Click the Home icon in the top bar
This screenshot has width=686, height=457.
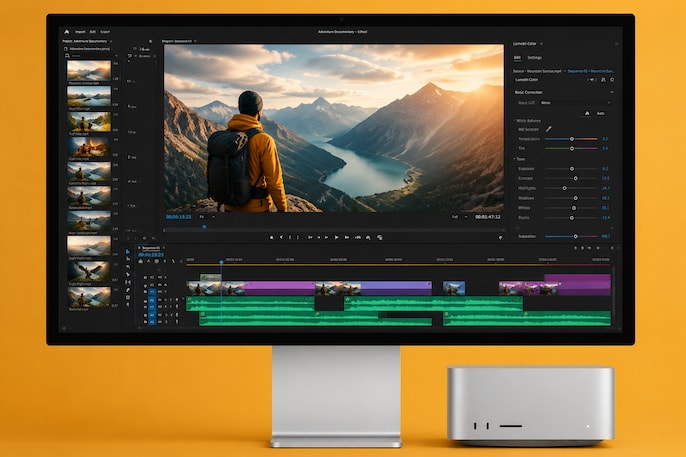[66, 31]
